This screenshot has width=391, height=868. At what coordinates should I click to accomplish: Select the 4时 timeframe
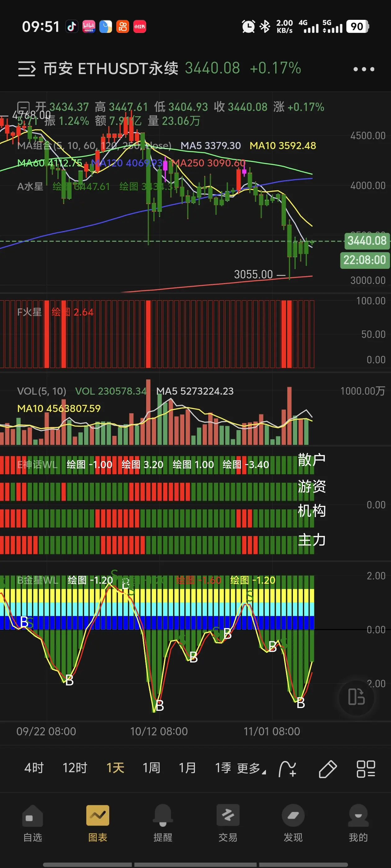[x=34, y=768]
